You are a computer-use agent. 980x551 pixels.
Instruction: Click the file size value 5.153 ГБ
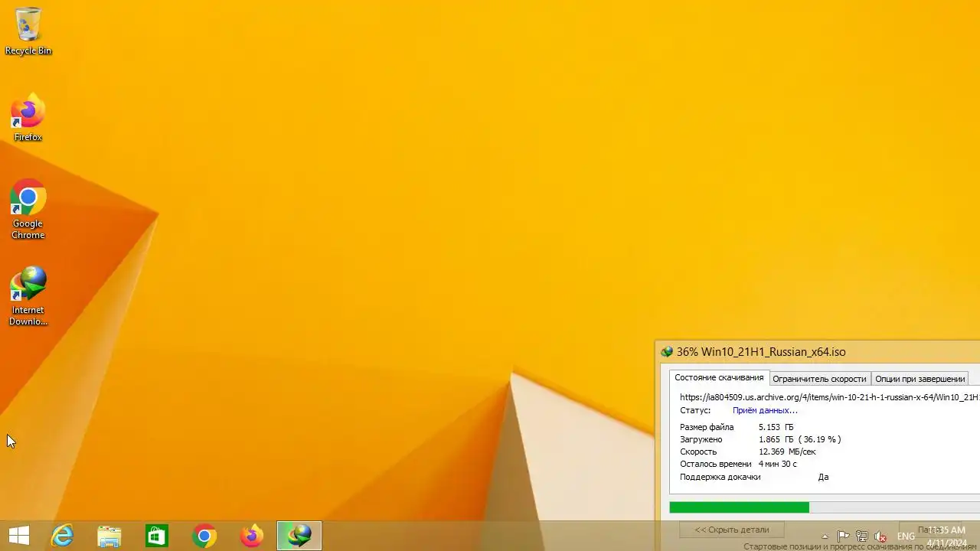[x=776, y=427]
